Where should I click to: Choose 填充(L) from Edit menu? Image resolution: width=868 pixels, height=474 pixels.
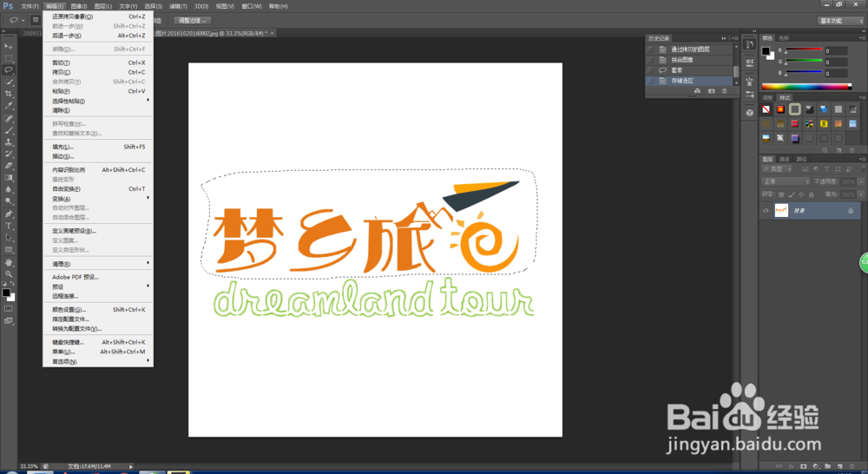pyautogui.click(x=97, y=147)
